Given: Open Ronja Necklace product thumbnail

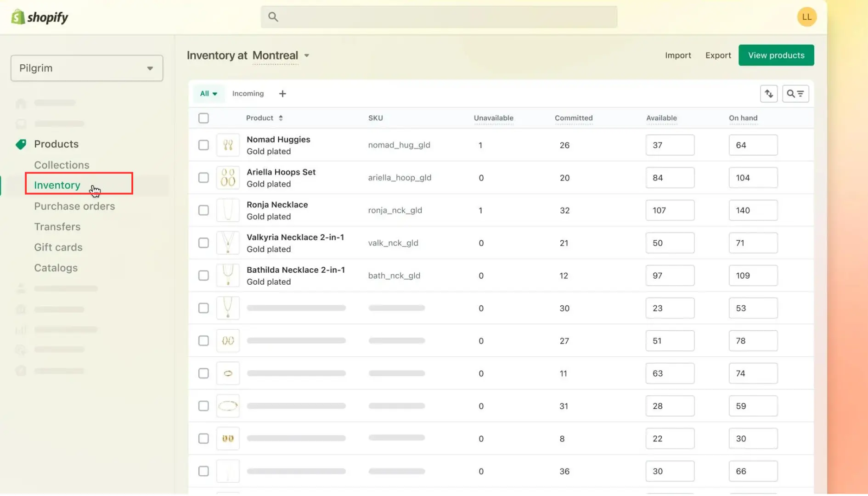Looking at the screenshot, I should 228,210.
